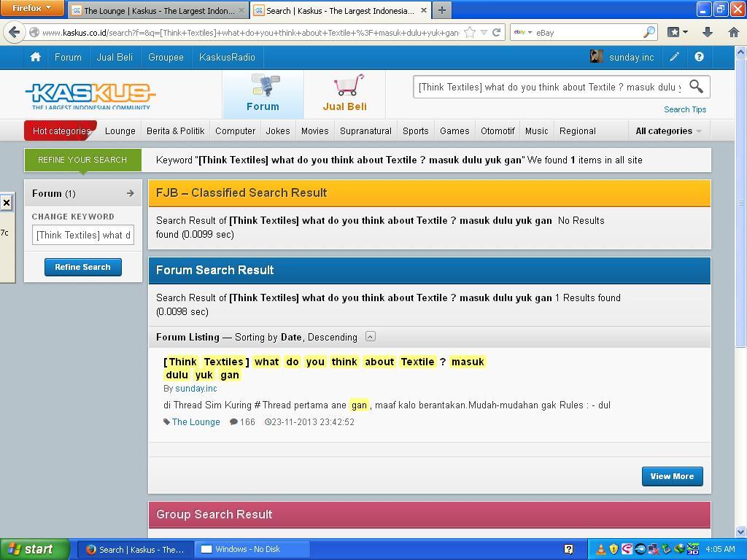The height and width of the screenshot is (560, 747).
Task: Click Firefox home icon
Action: pyautogui.click(x=734, y=32)
